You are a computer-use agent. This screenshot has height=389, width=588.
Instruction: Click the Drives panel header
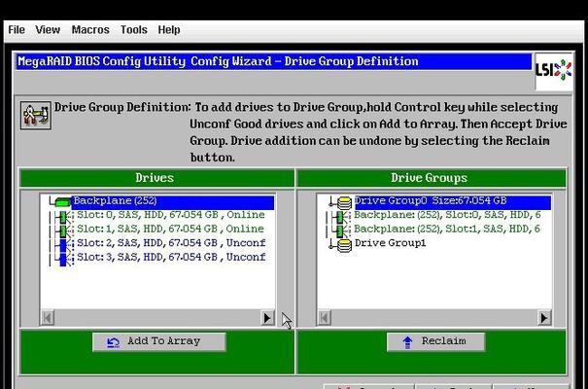click(x=156, y=178)
